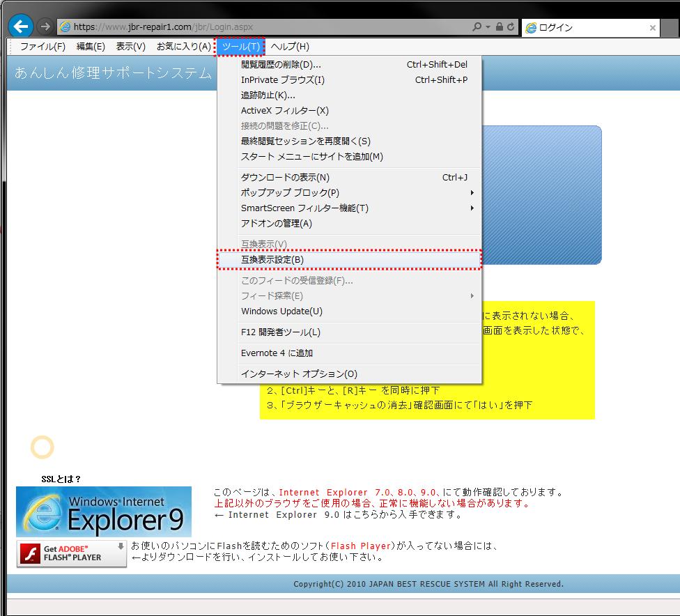Choose 閲覧履歴の削除(D)... from the menu

point(350,65)
